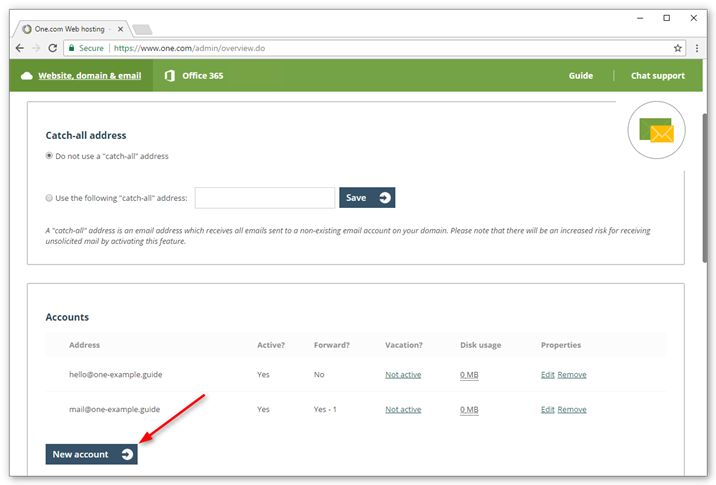
Task: Minimize the browser window
Action: pos(640,18)
